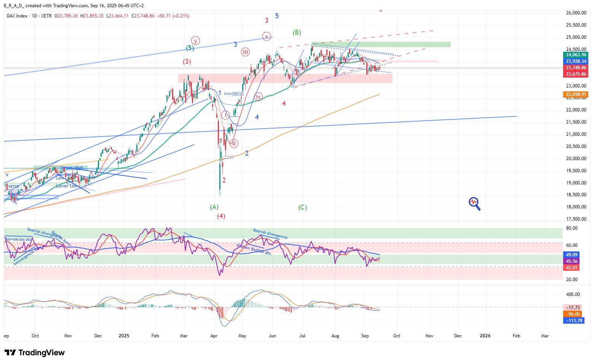The image size is (594, 364).
Task: Click the -17.73 MACD histogram value tag
Action: [x=572, y=307]
